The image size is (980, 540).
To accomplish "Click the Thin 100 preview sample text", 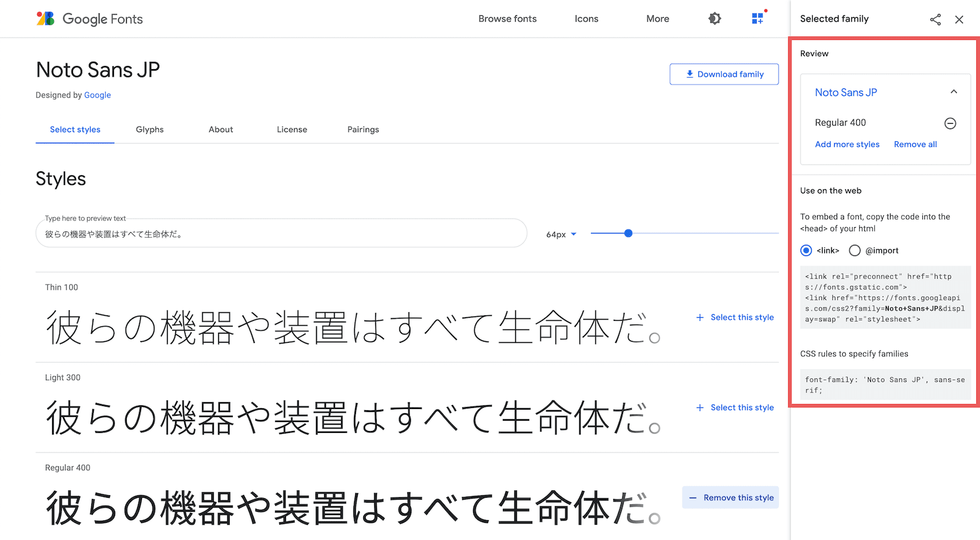I will (353, 328).
